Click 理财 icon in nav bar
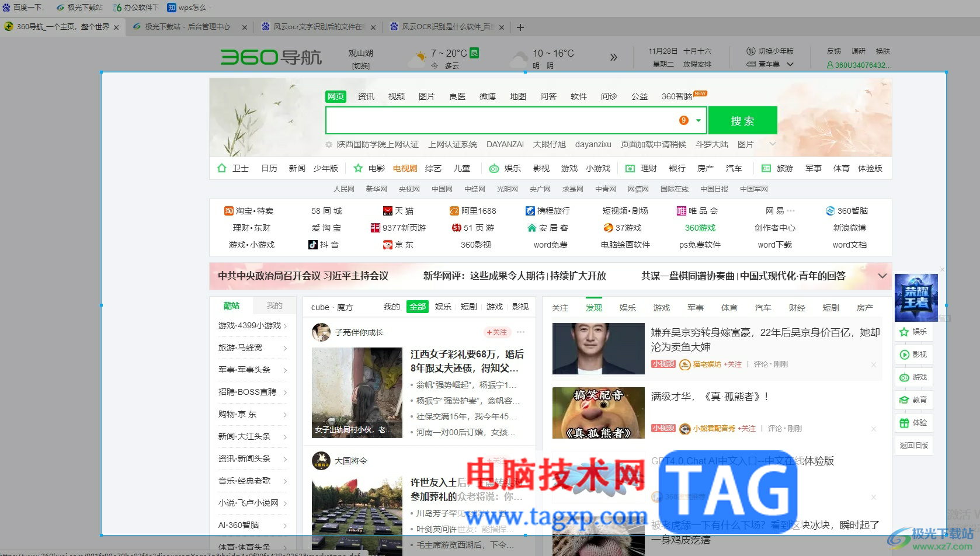 pos(630,168)
